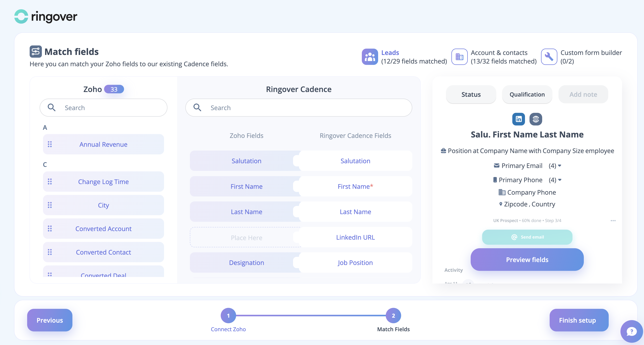The image size is (644, 345).
Task: Click the matched Zoho Last Name field
Action: 246,212
